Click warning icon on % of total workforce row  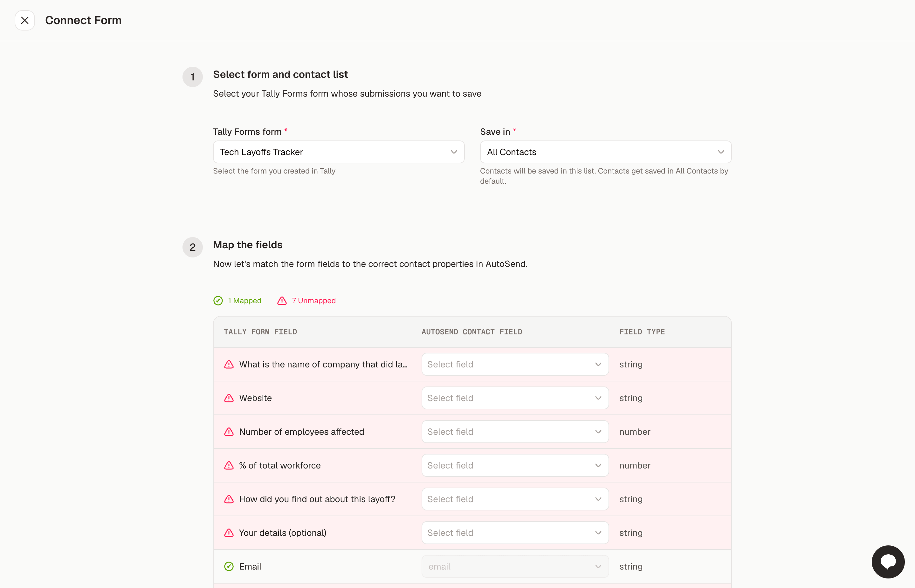pos(229,465)
